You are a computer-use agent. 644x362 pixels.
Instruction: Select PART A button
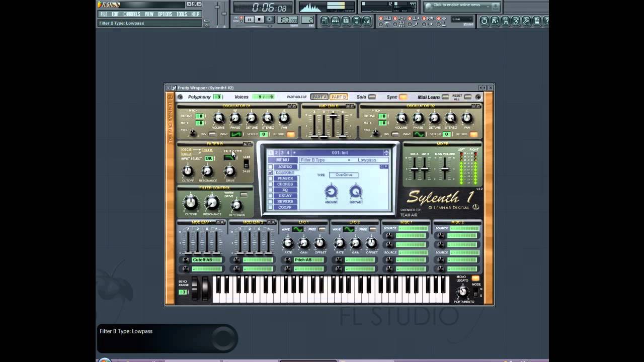(x=319, y=97)
